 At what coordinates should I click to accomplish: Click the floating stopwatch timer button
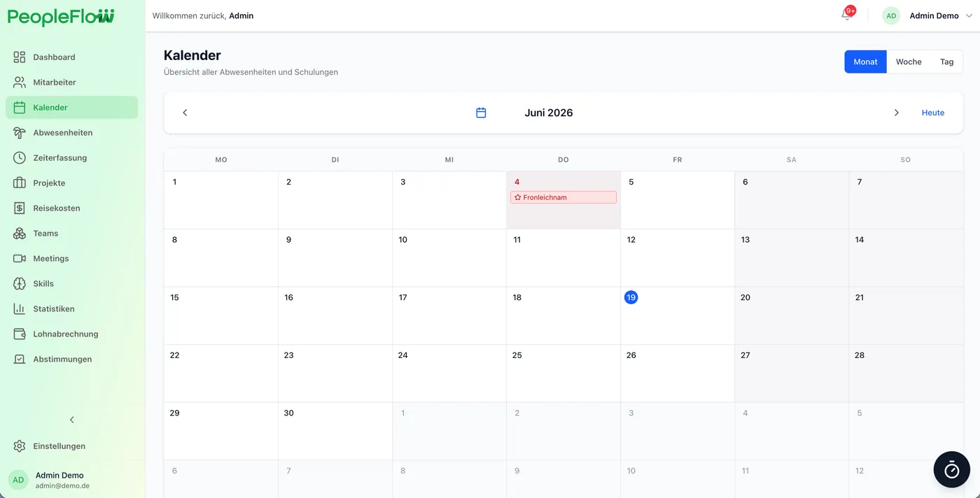(952, 469)
